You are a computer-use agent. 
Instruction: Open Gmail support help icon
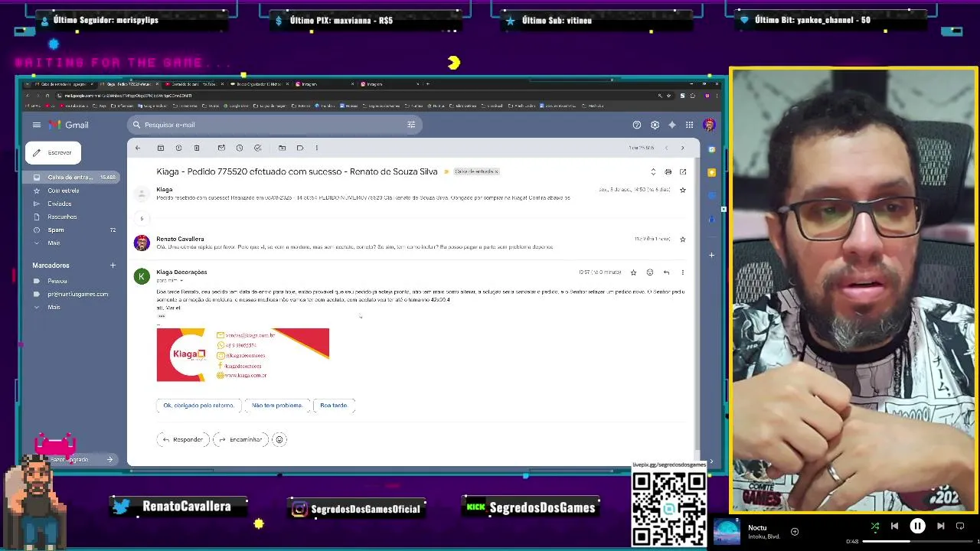tap(636, 125)
